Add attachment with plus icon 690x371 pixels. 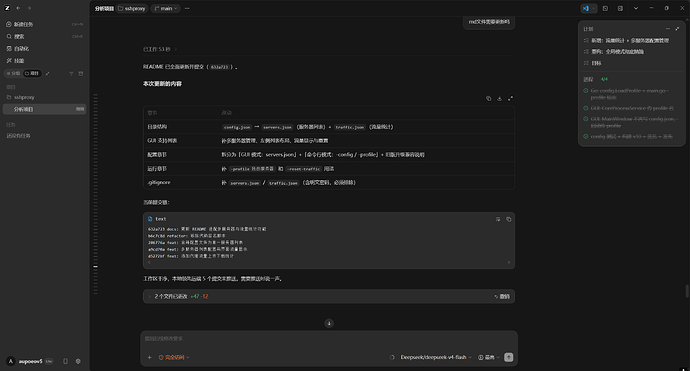[x=150, y=357]
